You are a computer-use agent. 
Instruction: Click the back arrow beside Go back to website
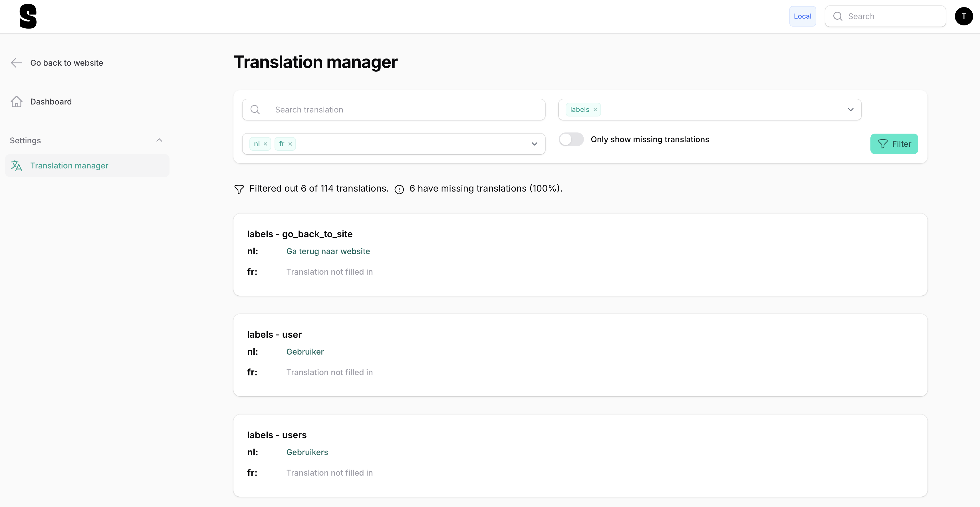tap(16, 63)
